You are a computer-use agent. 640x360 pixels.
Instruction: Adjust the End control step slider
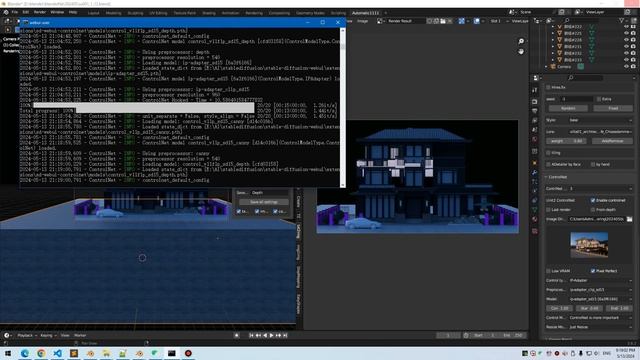619,308
